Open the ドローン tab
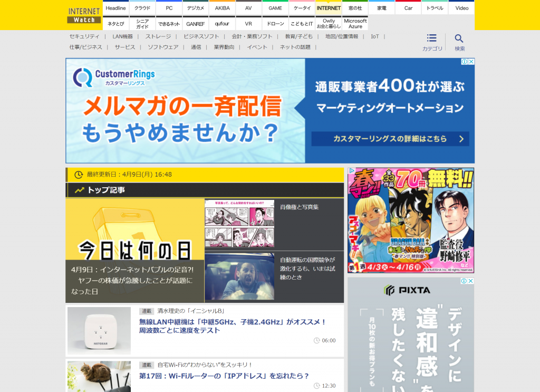This screenshot has width=540, height=392. (275, 23)
